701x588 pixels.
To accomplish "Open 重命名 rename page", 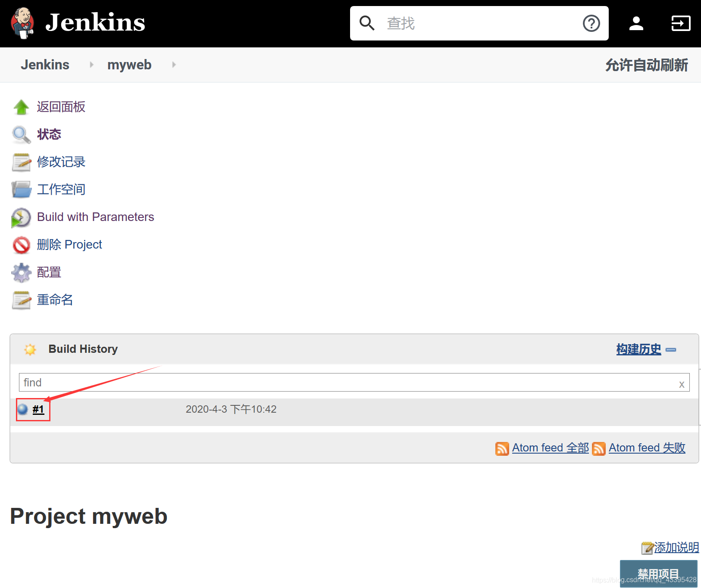I will pyautogui.click(x=55, y=300).
